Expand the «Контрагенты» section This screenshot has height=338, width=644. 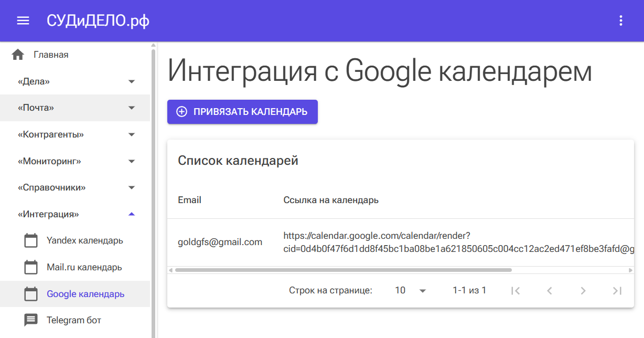point(132,135)
